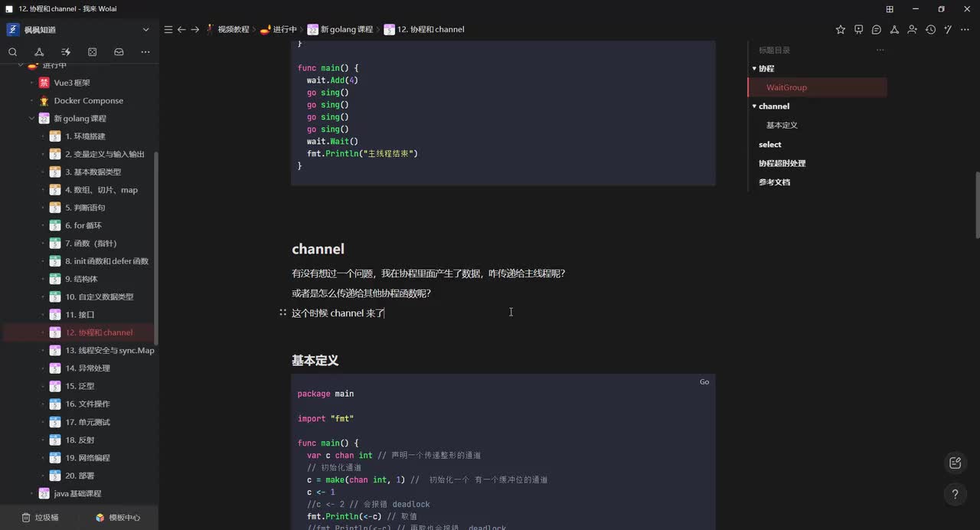Click the title bar grid layout icon
The image size is (980, 530).
click(890, 9)
